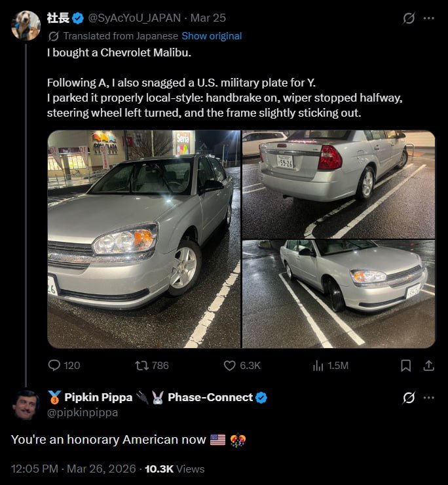Open more options on Pipkin Pippa's reply

[429, 398]
